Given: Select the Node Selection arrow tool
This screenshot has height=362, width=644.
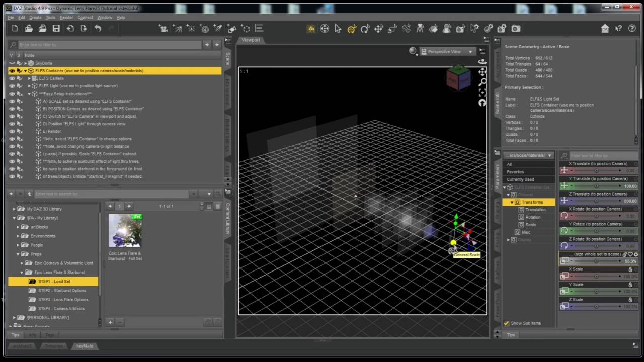Looking at the screenshot, I should pos(338,29).
